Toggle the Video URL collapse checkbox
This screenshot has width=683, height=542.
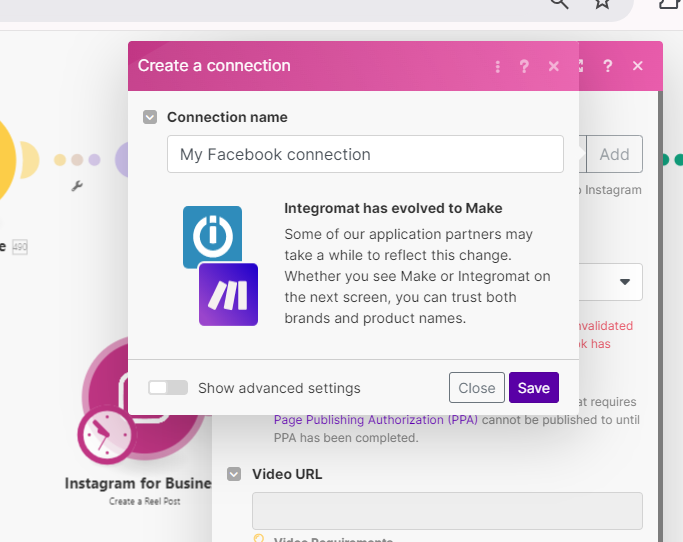pos(234,474)
